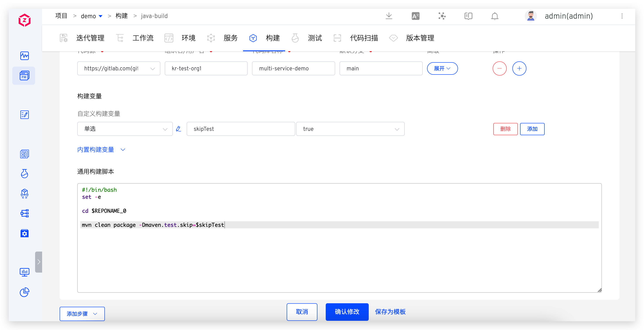644x330 pixels.
Task: Click the 添加 variable button
Action: [532, 129]
